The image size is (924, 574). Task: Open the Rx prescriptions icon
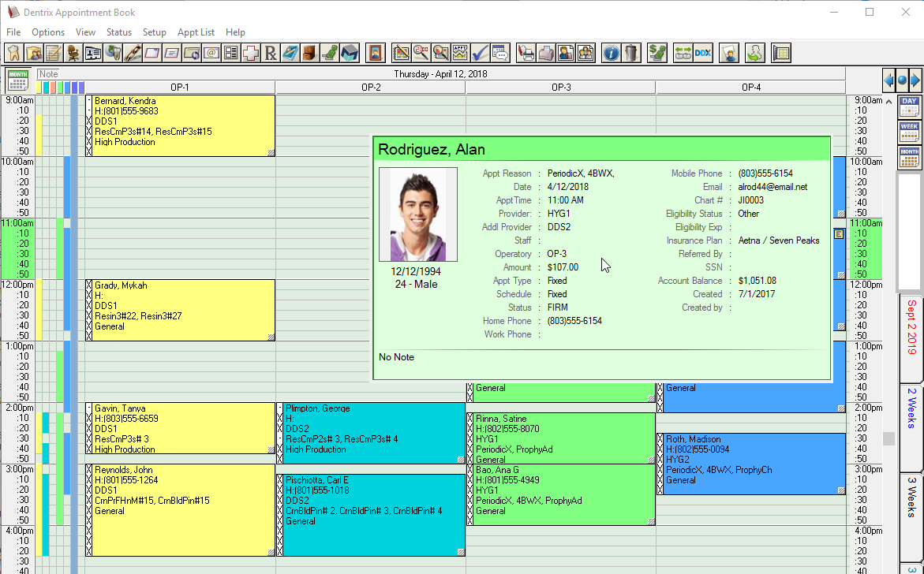271,53
